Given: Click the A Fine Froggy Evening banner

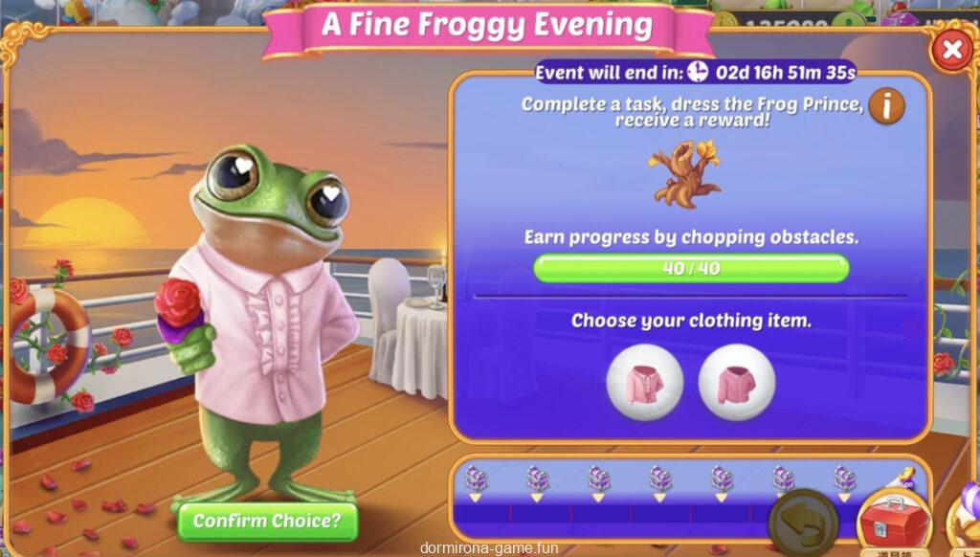Looking at the screenshot, I should point(487,26).
